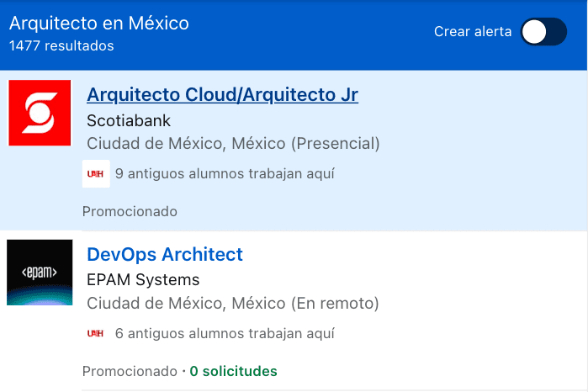Click Promocionado label under Scotiabank listing
The width and height of the screenshot is (588, 392).
(x=130, y=211)
